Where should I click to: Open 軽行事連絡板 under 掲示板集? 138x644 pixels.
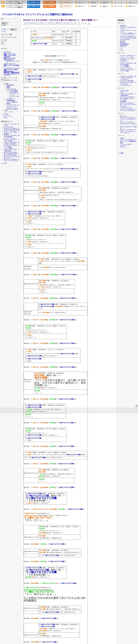point(10,85)
